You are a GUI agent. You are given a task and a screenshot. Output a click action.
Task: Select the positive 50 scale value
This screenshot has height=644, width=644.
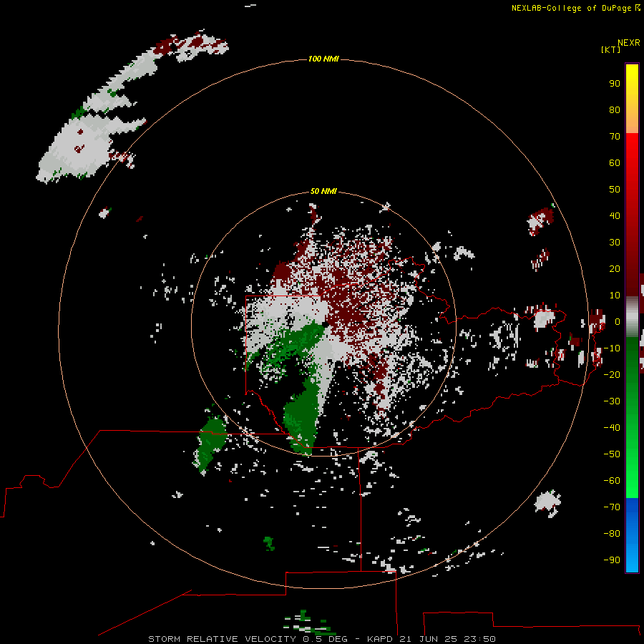(615, 190)
